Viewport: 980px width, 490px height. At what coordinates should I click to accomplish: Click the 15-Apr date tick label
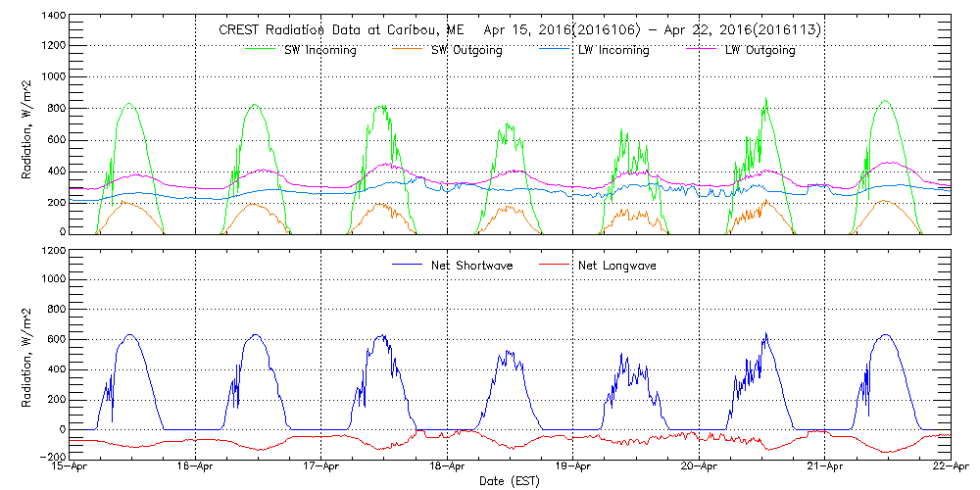[x=71, y=467]
